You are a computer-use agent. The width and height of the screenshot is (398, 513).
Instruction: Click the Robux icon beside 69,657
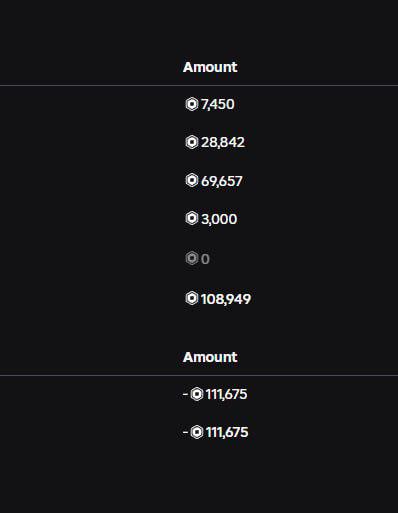(x=192, y=180)
